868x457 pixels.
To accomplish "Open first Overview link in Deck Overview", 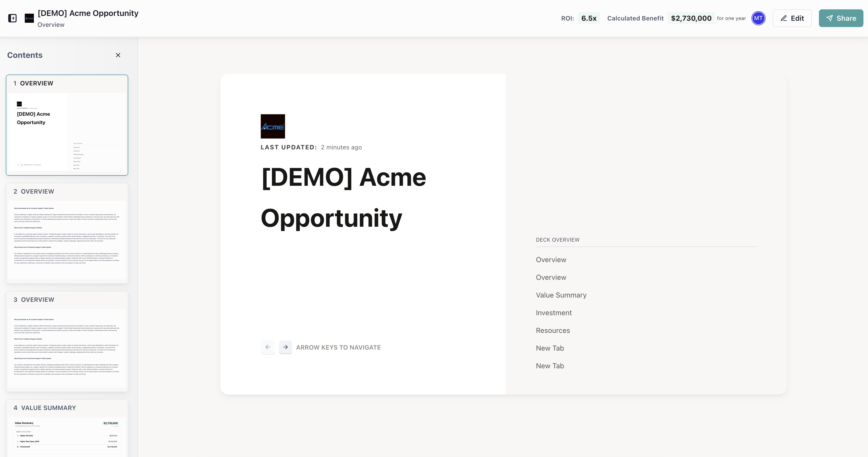I will coord(551,260).
